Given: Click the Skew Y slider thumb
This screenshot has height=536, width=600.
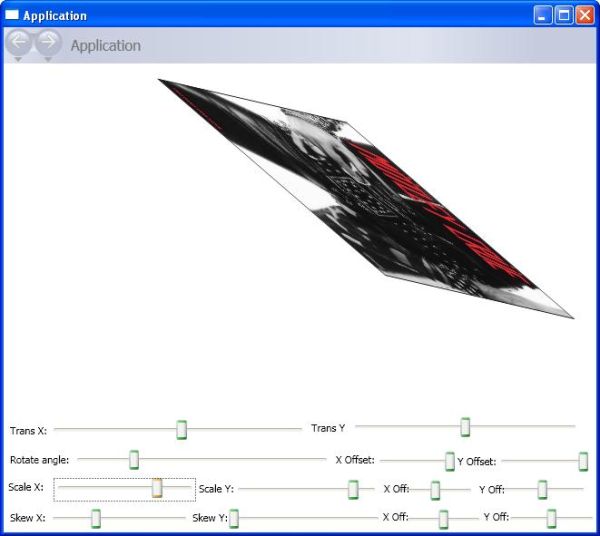Looking at the screenshot, I should [234, 518].
